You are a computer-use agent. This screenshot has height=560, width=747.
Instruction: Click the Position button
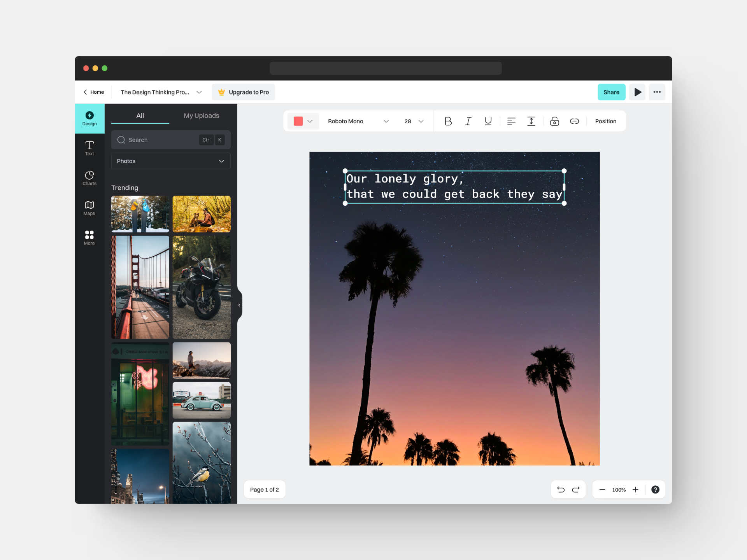pos(605,121)
